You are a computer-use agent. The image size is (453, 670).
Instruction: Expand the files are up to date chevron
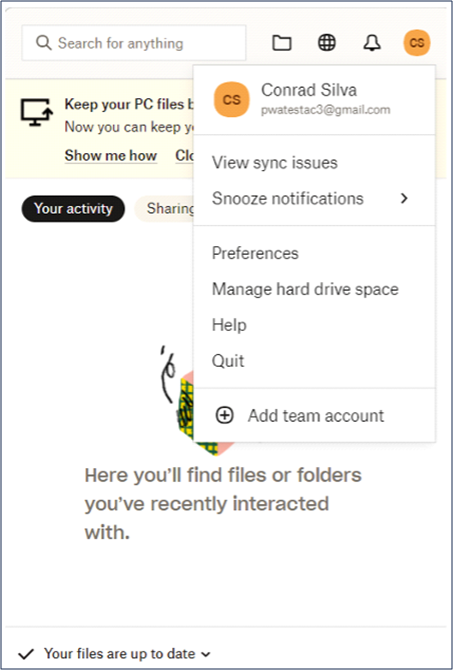point(206,654)
